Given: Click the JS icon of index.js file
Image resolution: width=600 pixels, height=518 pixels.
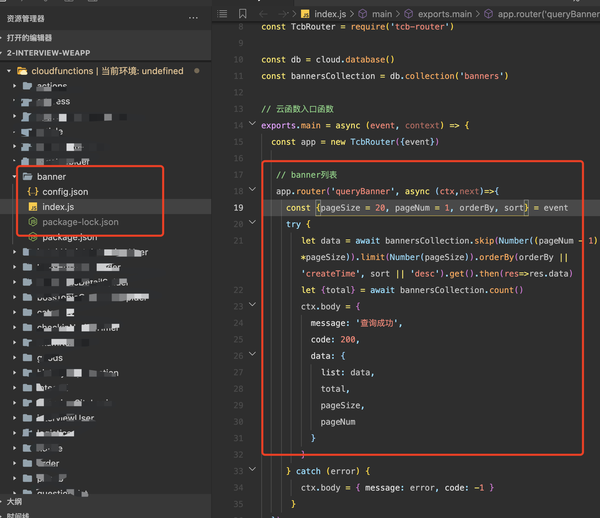Looking at the screenshot, I should (x=33, y=207).
